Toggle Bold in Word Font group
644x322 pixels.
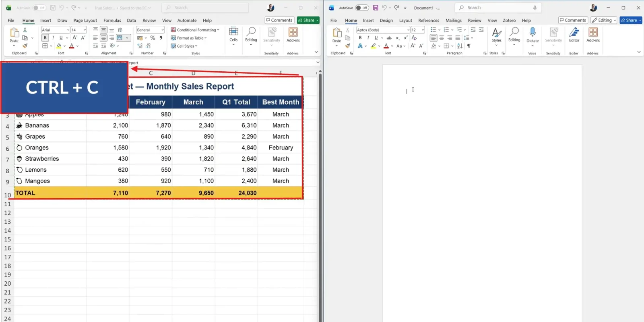click(x=360, y=38)
